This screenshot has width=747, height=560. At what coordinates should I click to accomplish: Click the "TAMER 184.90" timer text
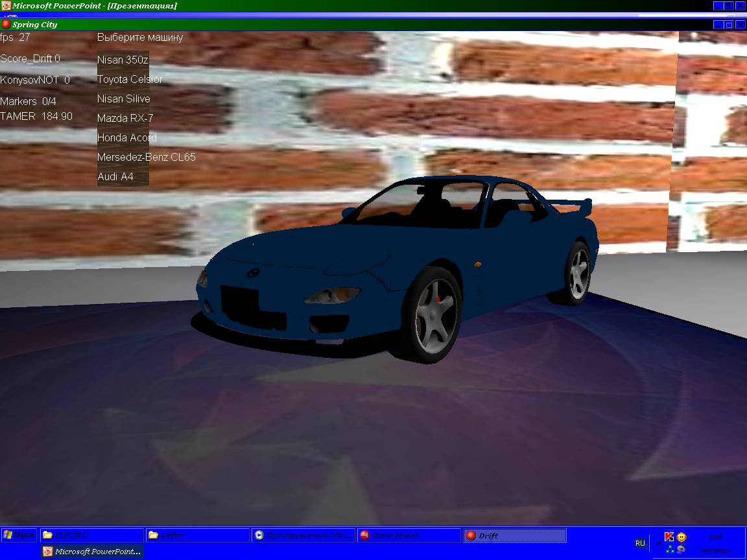click(36, 116)
